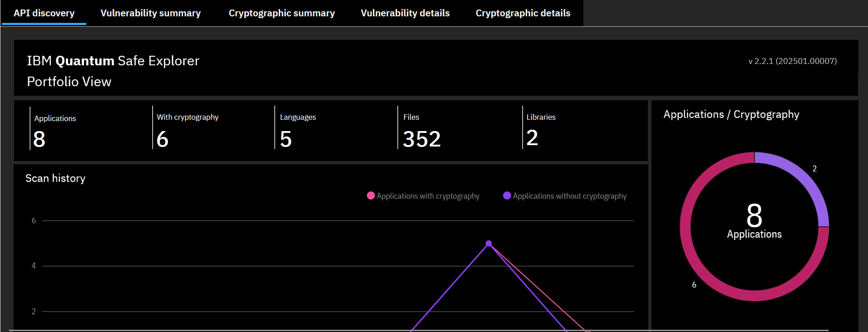Toggle the purple 'Applications without cryptography' legend dot
This screenshot has width=868, height=332.
click(507, 195)
